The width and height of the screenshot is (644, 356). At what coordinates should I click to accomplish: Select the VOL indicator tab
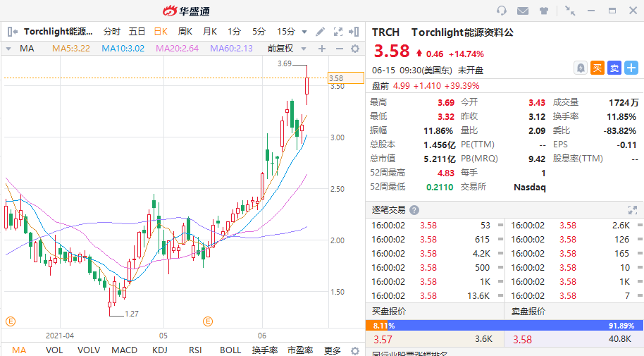(x=54, y=350)
